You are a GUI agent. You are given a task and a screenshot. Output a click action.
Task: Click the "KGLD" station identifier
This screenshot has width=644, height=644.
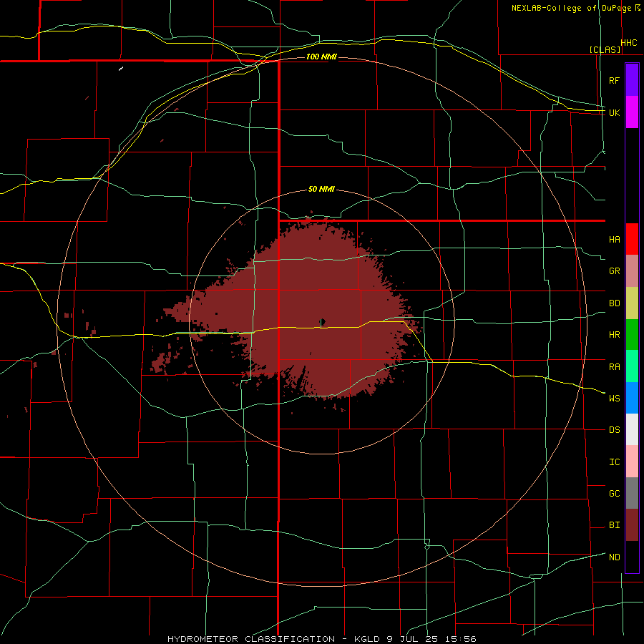[367, 639]
